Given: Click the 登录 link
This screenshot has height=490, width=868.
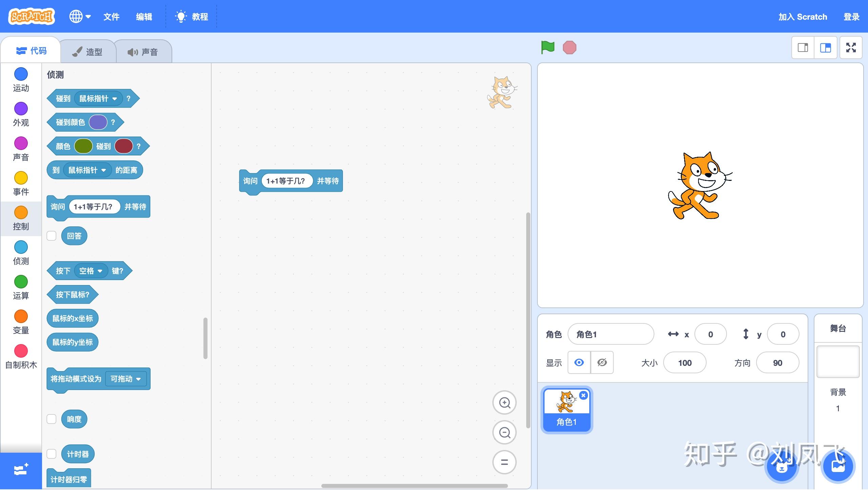Looking at the screenshot, I should (x=851, y=17).
